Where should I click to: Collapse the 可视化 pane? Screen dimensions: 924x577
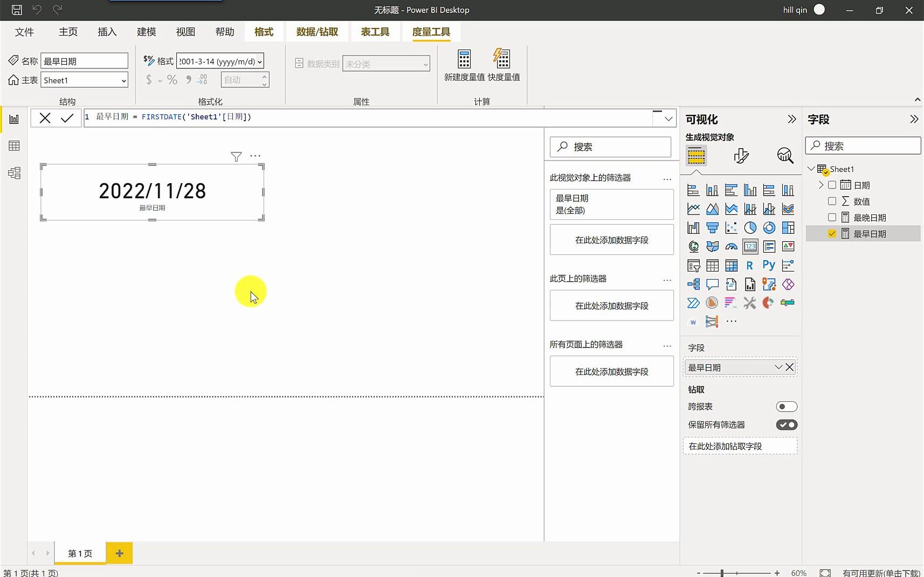click(x=791, y=119)
